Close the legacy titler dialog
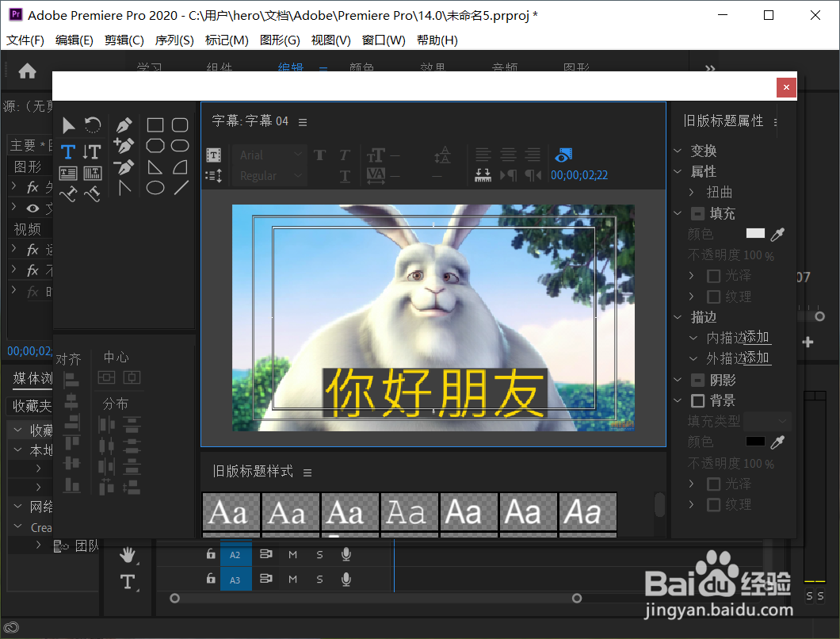The width and height of the screenshot is (840, 639). (x=786, y=87)
